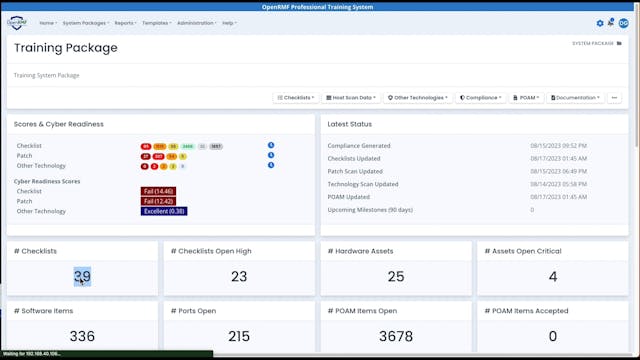Screen dimensions: 640x360
Task: Click the Technology Scan Updated date
Action: (x=558, y=184)
